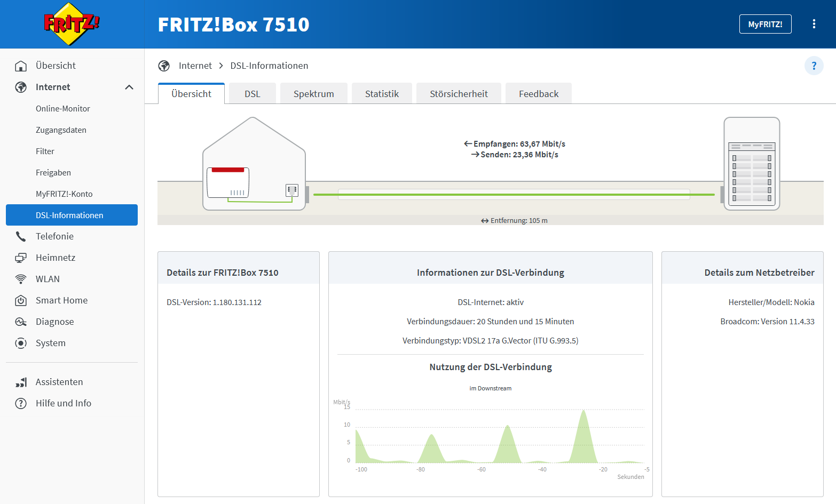Click DSL-Informationen breadcrumb text
Image resolution: width=836 pixels, height=504 pixels.
pyautogui.click(x=269, y=66)
